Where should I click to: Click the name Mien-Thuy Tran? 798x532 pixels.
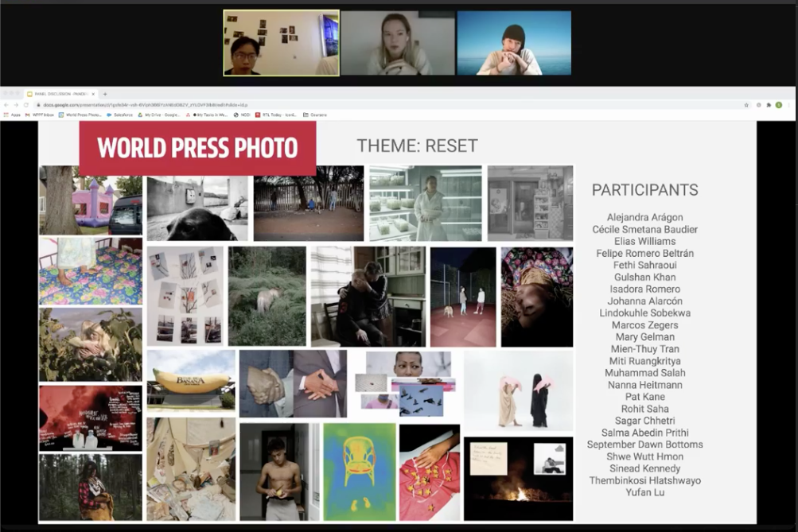pos(644,349)
